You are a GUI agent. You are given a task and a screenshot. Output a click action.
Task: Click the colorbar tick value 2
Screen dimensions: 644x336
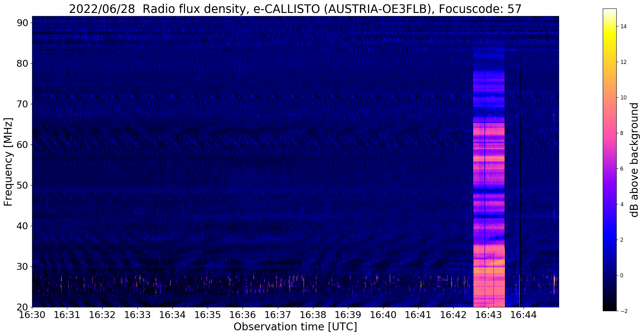click(x=621, y=240)
